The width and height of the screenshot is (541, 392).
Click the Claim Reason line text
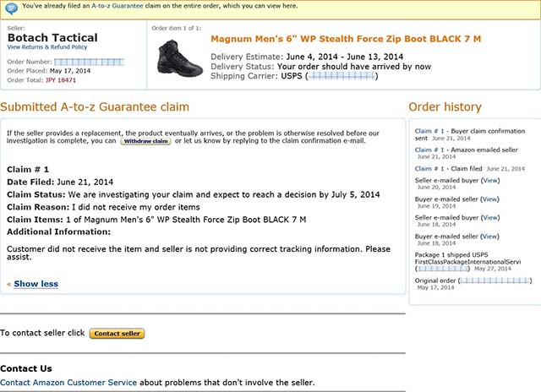click(103, 207)
